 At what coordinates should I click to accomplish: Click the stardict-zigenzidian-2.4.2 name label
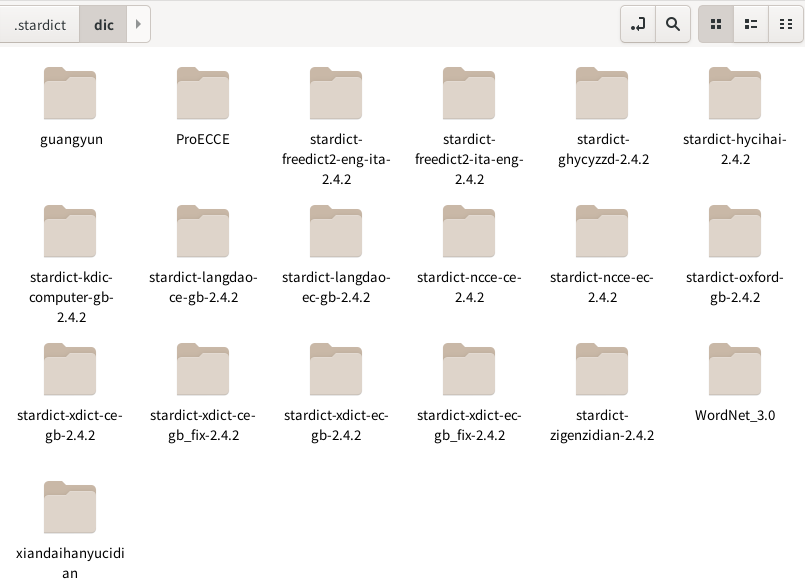[602, 425]
